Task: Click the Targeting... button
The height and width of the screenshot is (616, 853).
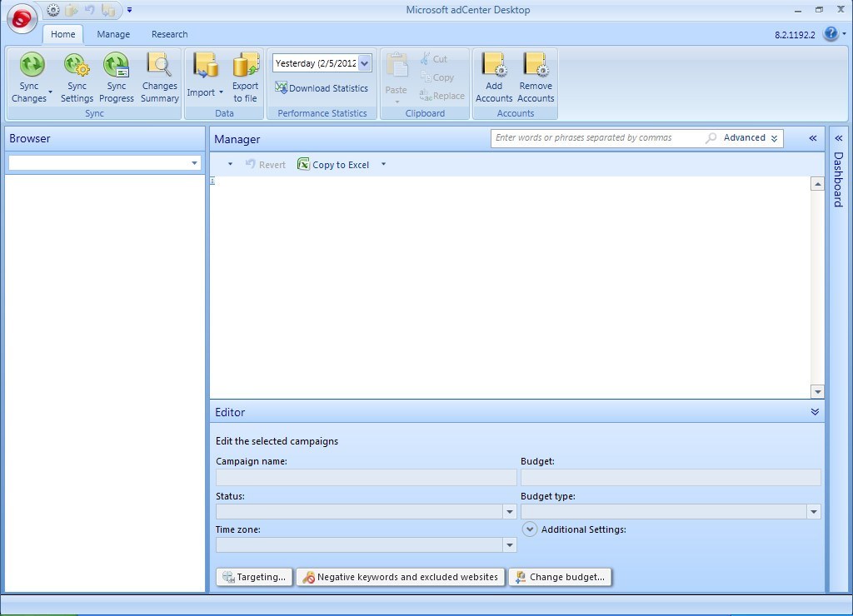Action: click(x=254, y=577)
